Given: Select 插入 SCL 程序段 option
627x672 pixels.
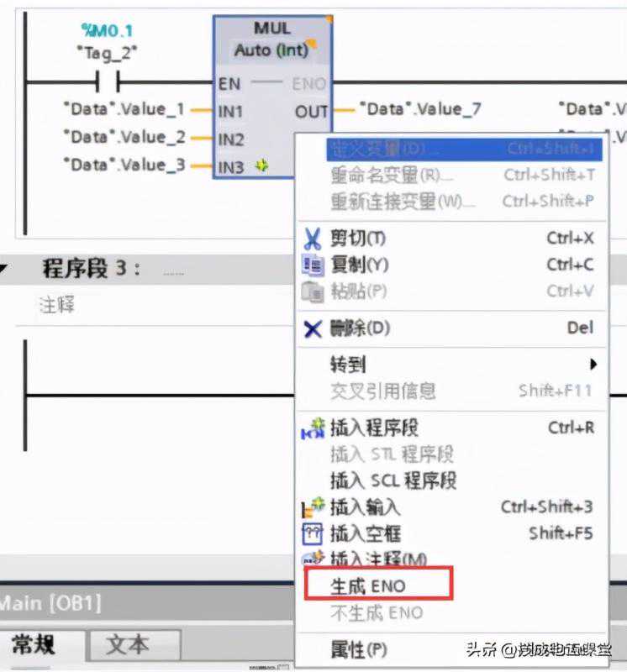Looking at the screenshot, I should 393,480.
